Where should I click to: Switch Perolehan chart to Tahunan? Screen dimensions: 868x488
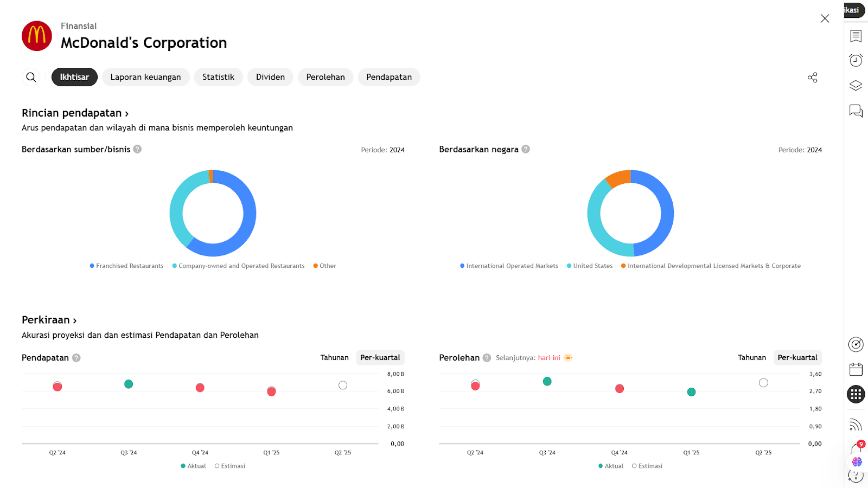point(751,358)
